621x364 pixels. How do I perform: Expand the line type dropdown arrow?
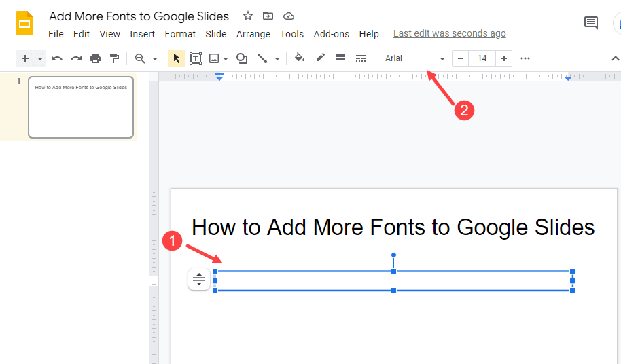[x=277, y=59]
